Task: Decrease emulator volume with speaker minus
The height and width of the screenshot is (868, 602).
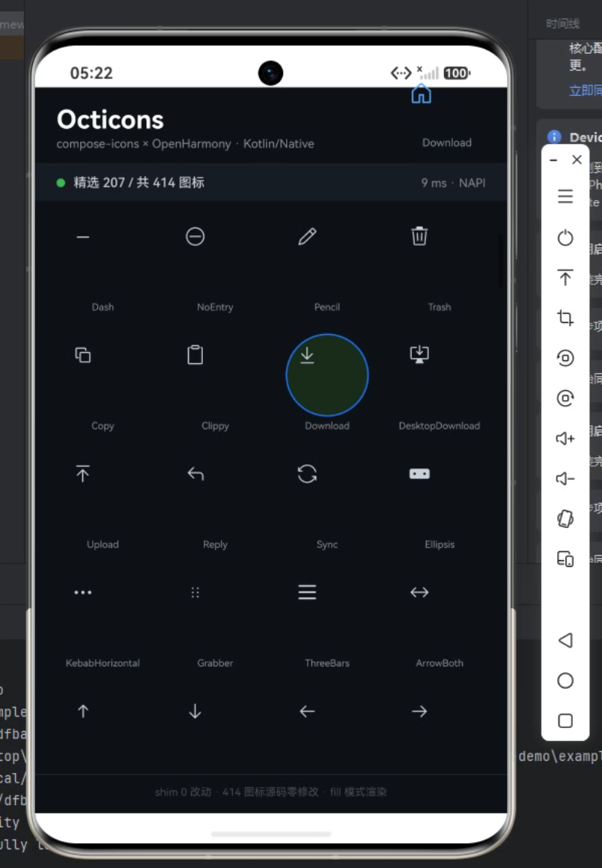Action: point(565,479)
